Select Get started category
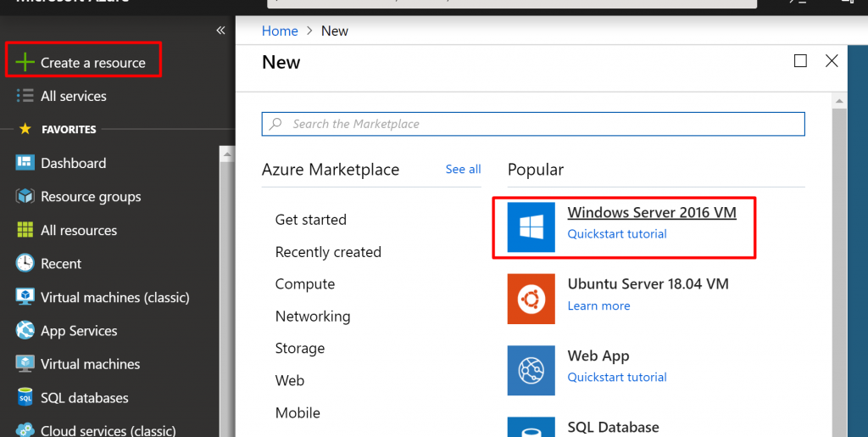The height and width of the screenshot is (437, 868). pos(310,219)
